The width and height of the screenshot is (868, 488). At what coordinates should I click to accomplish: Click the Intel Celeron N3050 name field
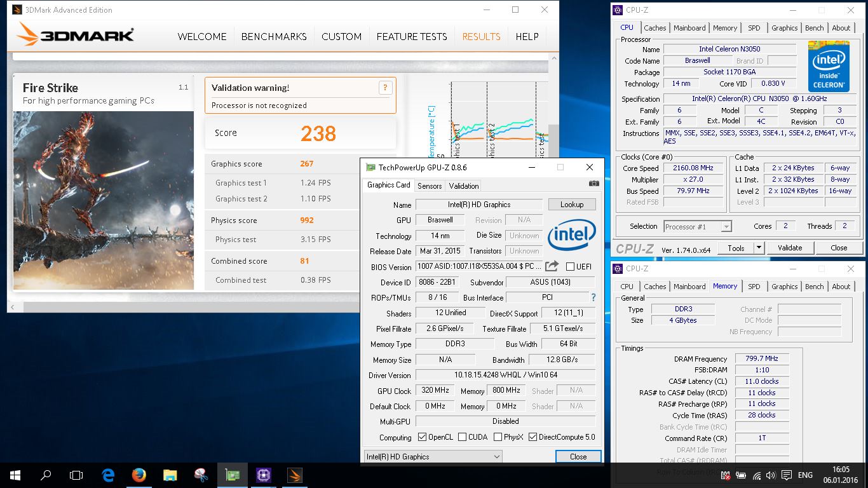pyautogui.click(x=729, y=49)
